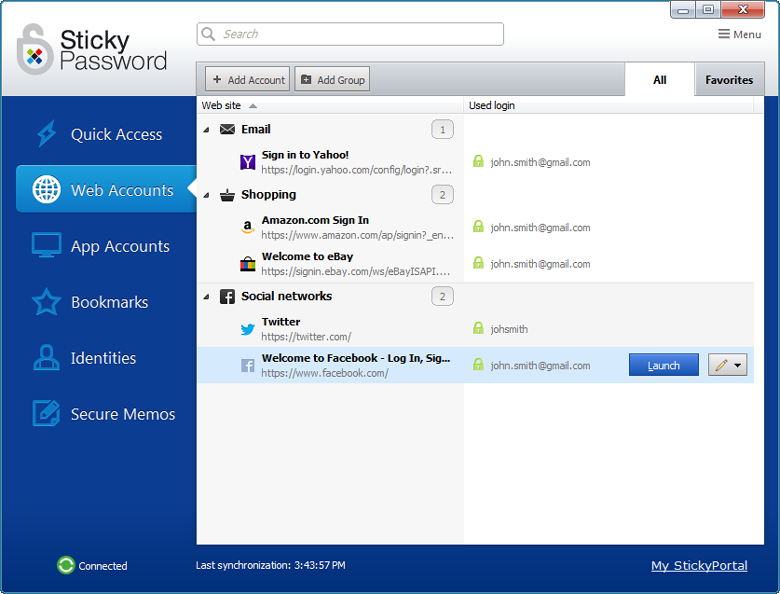Image resolution: width=780 pixels, height=594 pixels.
Task: Click the Yahoo icon beside Sign in to Yahoo!
Action: [247, 162]
